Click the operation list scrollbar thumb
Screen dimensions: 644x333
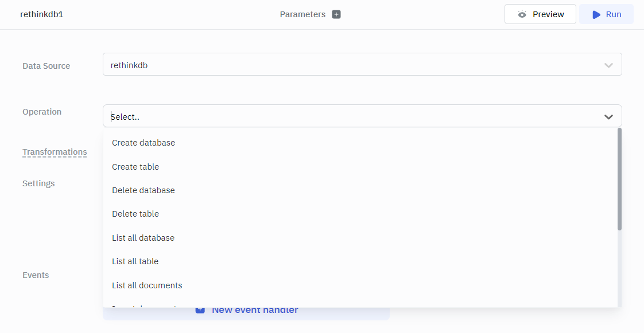(619, 179)
